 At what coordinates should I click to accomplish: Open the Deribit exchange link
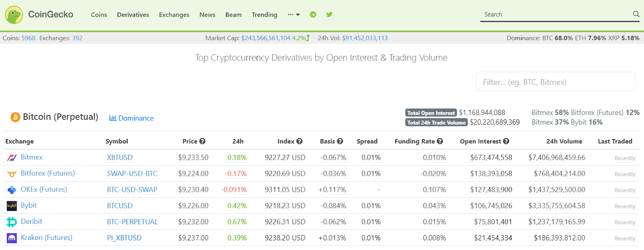click(31, 221)
